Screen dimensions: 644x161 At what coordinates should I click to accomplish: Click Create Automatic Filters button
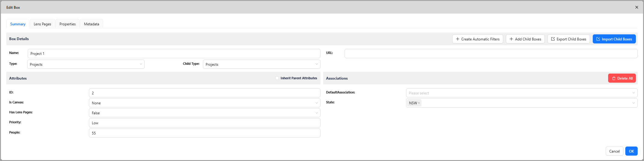point(478,39)
